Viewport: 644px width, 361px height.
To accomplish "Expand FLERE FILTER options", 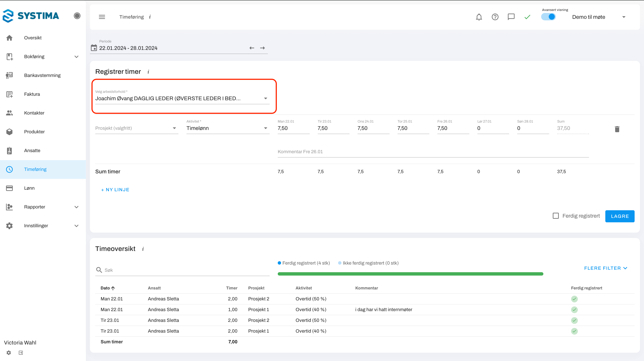I will [x=605, y=268].
